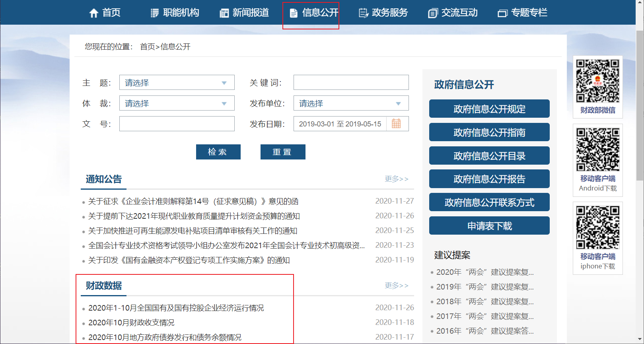Image resolution: width=644 pixels, height=344 pixels.
Task: Click the page vertical scrollbar
Action: (640, 106)
